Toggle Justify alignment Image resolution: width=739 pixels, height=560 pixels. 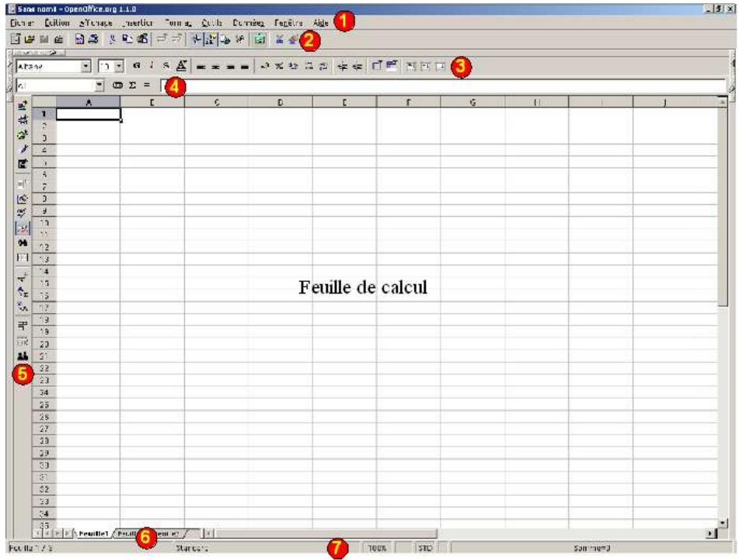(245, 67)
